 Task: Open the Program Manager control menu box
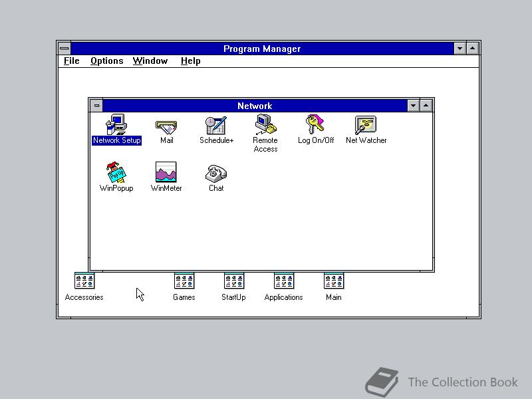(x=65, y=49)
